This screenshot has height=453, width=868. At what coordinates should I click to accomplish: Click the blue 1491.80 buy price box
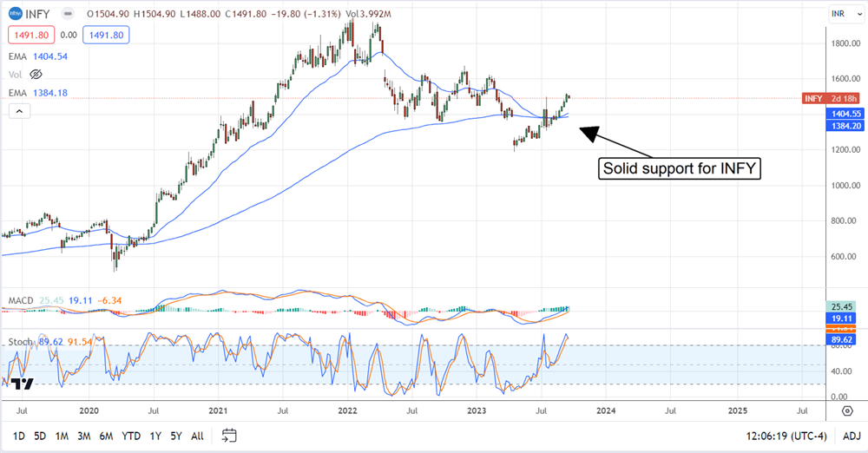pyautogui.click(x=106, y=35)
